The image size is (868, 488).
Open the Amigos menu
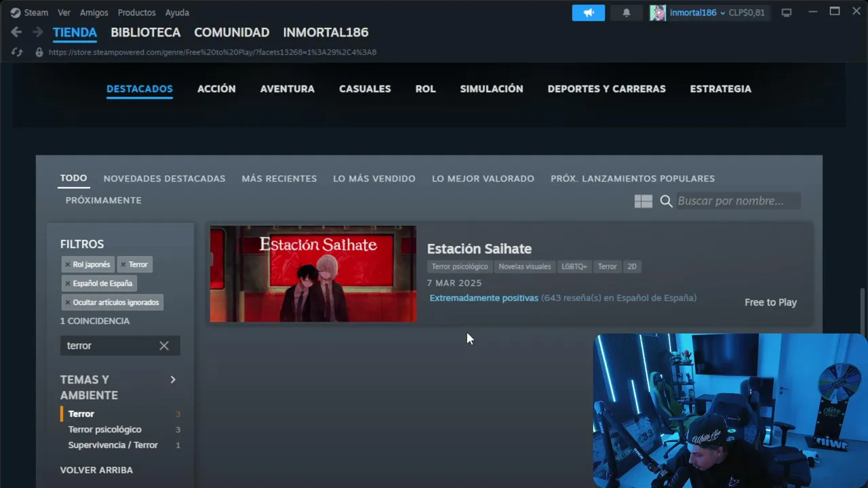click(x=94, y=13)
